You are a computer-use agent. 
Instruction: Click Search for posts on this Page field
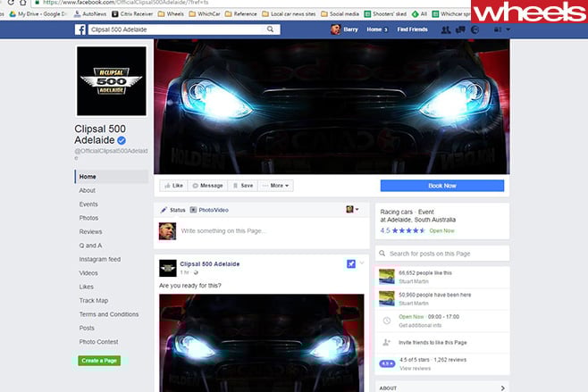[x=442, y=254]
